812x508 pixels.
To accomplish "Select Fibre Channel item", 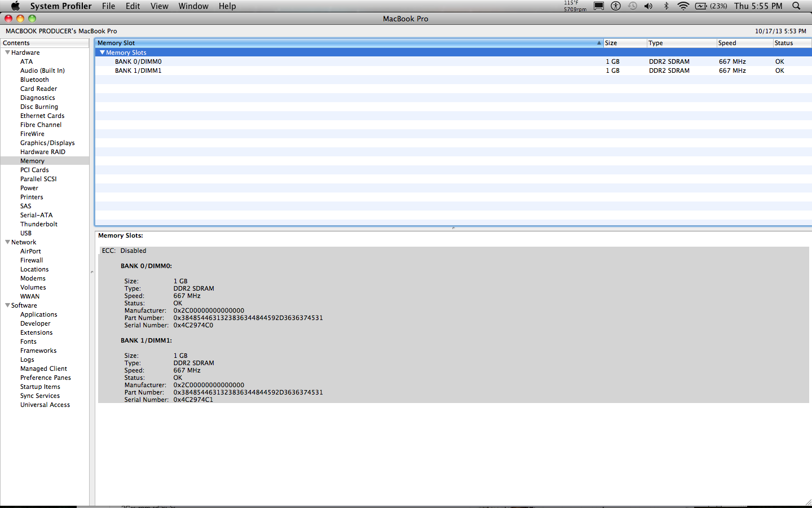I will pyautogui.click(x=41, y=125).
